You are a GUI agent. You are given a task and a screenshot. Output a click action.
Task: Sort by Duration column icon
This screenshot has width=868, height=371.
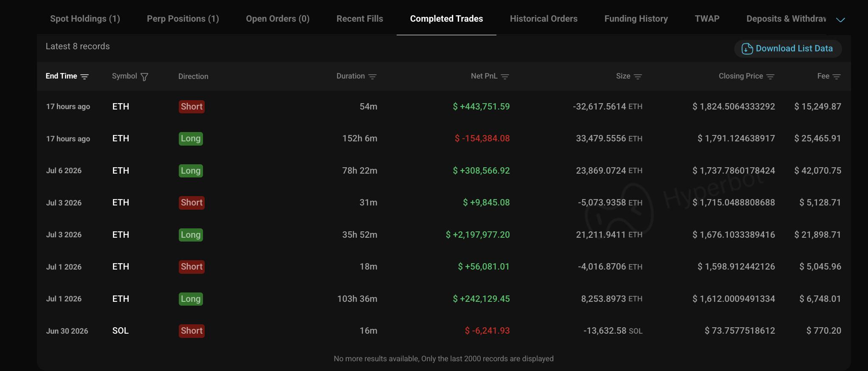(372, 76)
